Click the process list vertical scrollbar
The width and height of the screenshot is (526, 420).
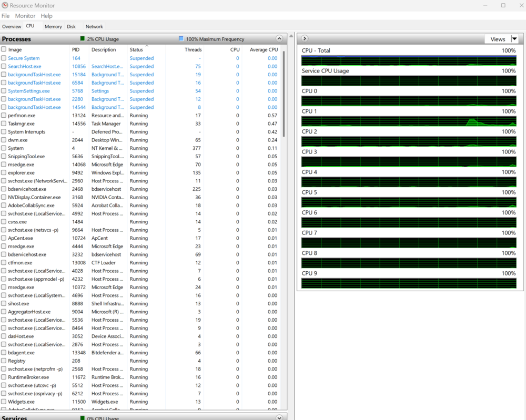[x=285, y=95]
